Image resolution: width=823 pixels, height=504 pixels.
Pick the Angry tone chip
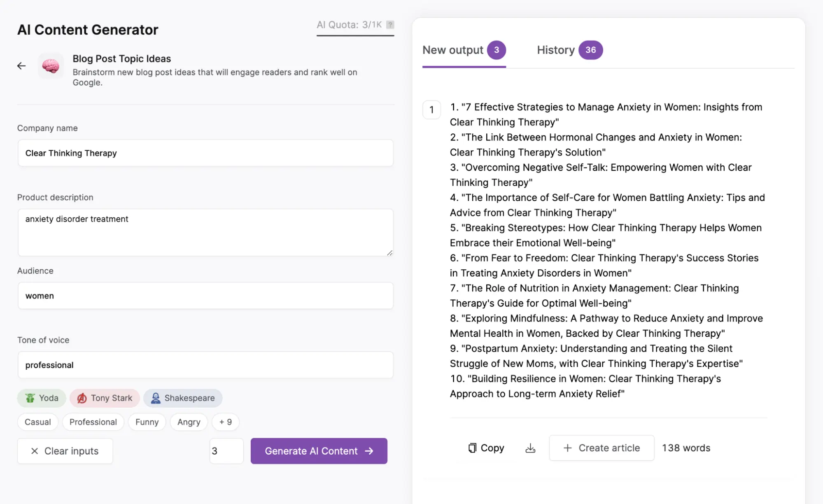pos(189,422)
